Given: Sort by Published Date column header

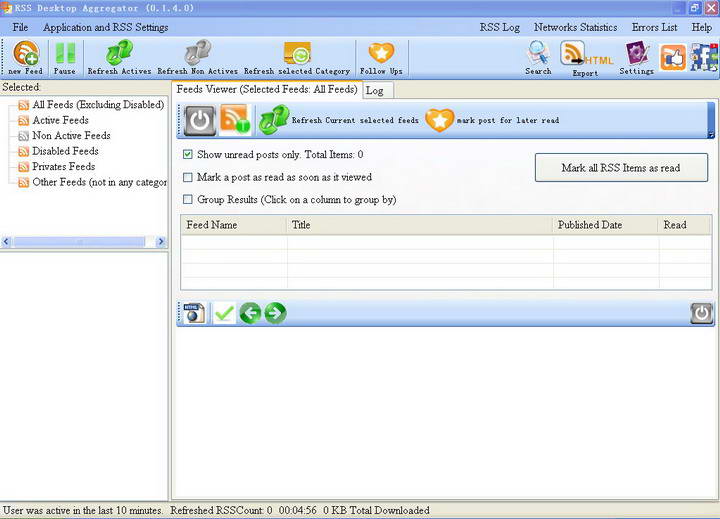Looking at the screenshot, I should 606,225.
